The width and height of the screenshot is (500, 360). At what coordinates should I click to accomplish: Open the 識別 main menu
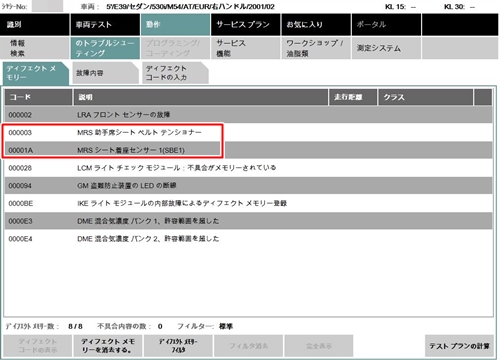tap(35, 25)
